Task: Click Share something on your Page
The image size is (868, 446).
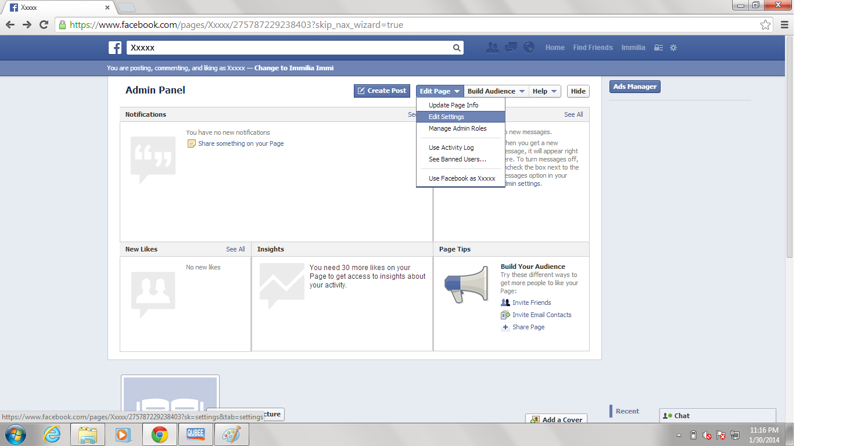Action: 241,143
